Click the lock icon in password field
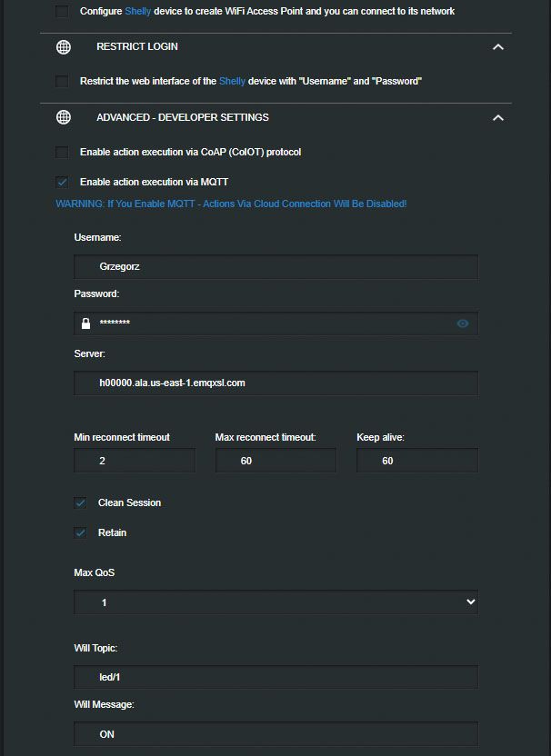551x756 pixels. click(x=85, y=323)
